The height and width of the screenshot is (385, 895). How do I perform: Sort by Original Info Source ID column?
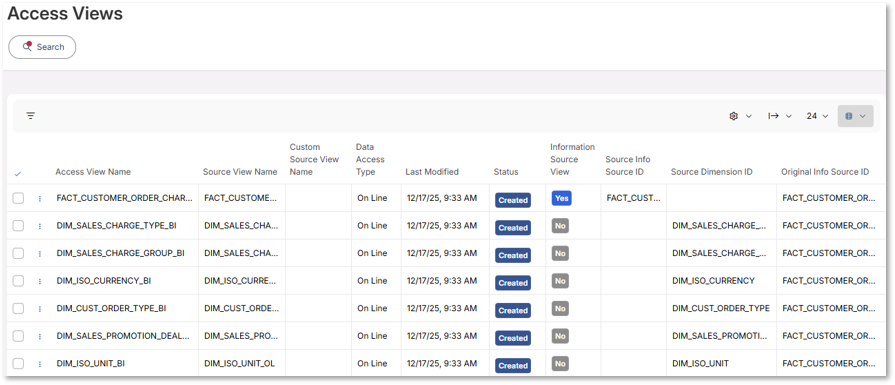pos(825,172)
